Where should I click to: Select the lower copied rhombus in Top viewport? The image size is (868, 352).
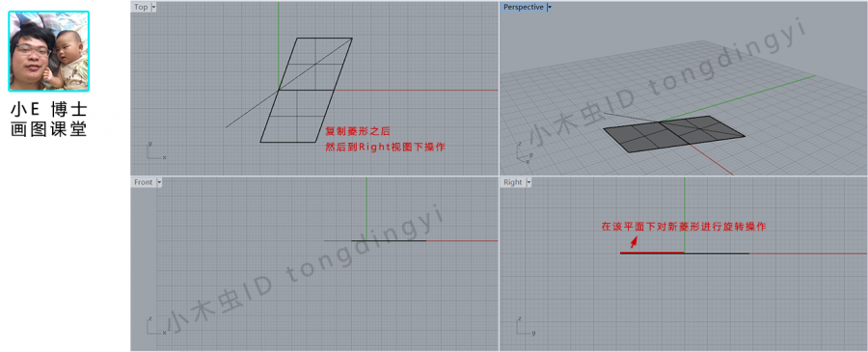(297, 116)
